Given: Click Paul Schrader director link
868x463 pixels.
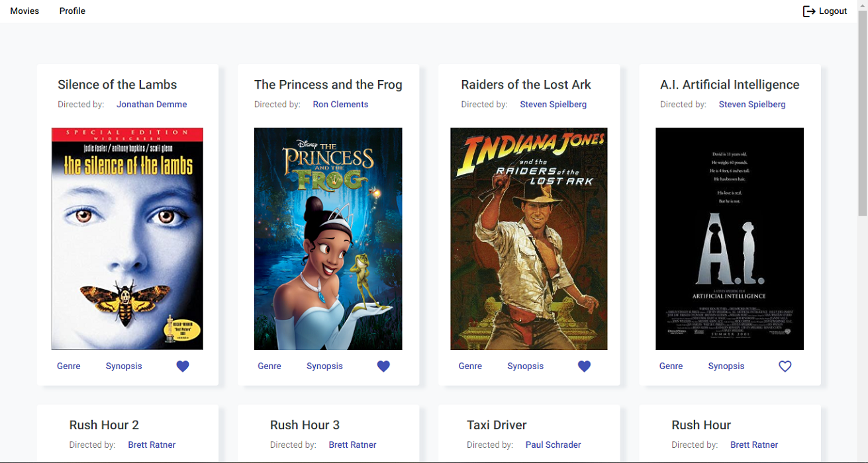Looking at the screenshot, I should (553, 445).
